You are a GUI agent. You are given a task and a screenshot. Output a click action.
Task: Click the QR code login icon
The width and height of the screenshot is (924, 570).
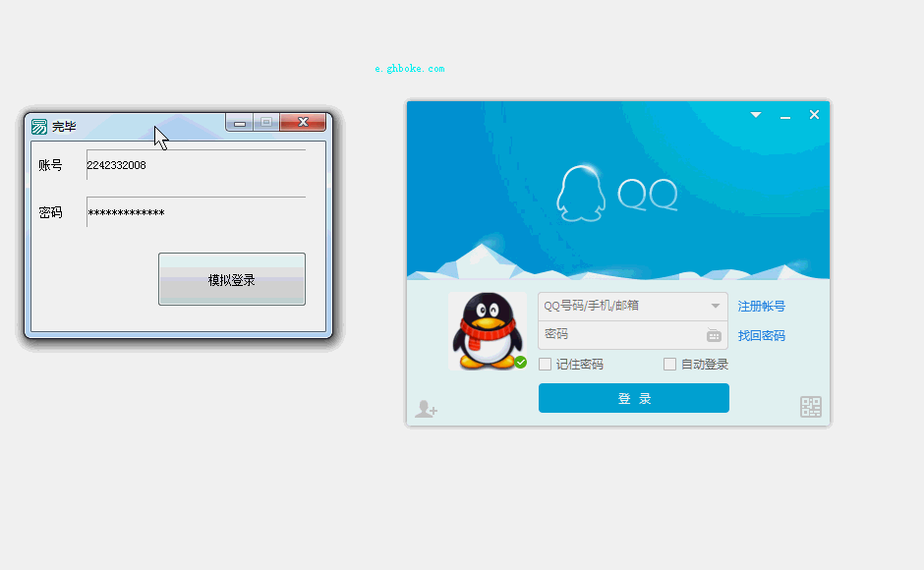click(x=811, y=407)
